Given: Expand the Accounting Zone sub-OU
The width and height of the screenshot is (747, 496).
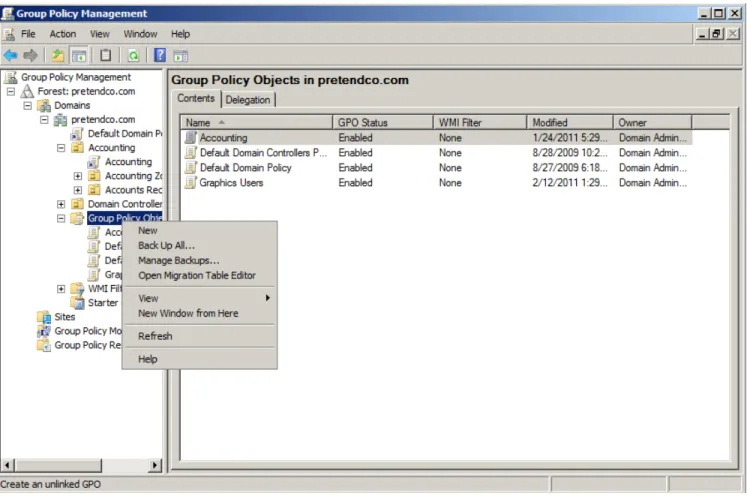Looking at the screenshot, I should click(x=78, y=176).
